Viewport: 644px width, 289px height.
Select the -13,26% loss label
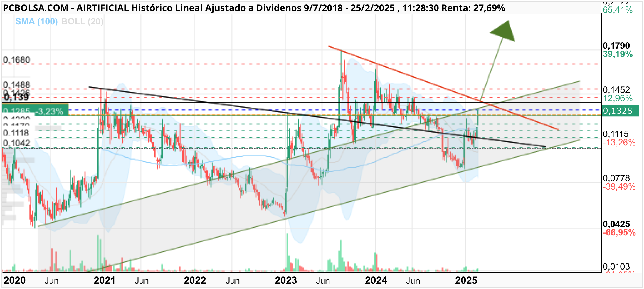pyautogui.click(x=619, y=143)
